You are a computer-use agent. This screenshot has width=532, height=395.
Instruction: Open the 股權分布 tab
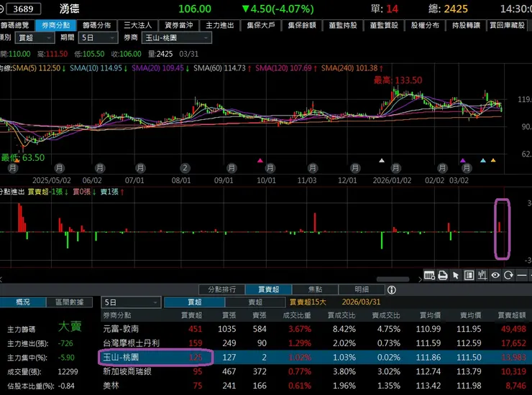tap(425, 25)
